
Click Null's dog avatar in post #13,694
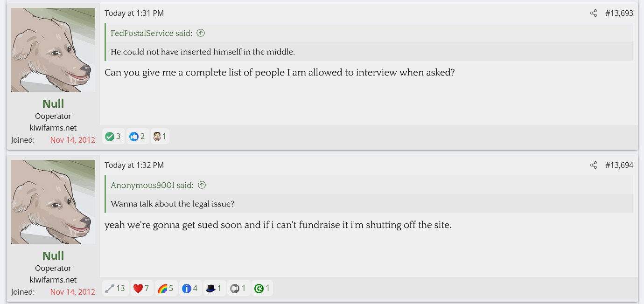pos(53,202)
